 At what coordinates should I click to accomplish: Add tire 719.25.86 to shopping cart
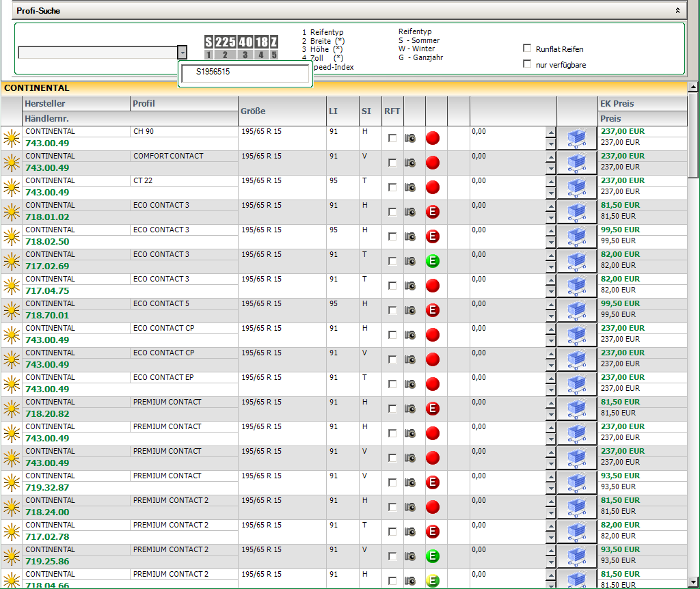[577, 556]
